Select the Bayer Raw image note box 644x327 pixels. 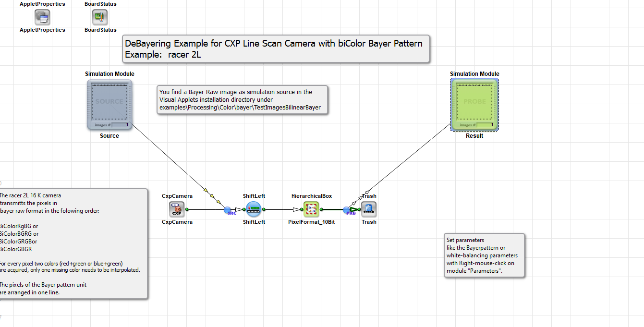(x=243, y=99)
